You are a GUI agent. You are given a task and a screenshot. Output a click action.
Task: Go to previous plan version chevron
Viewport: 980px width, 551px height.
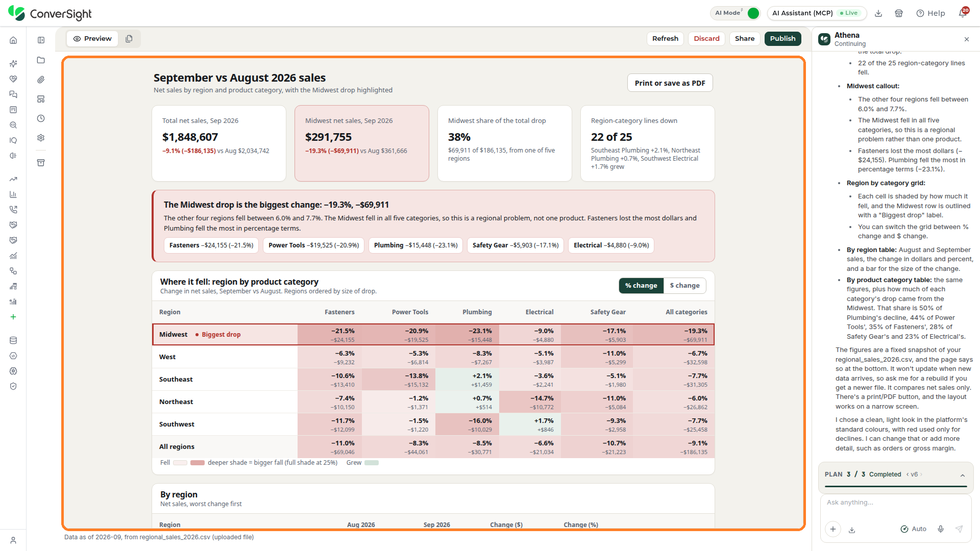coord(908,474)
